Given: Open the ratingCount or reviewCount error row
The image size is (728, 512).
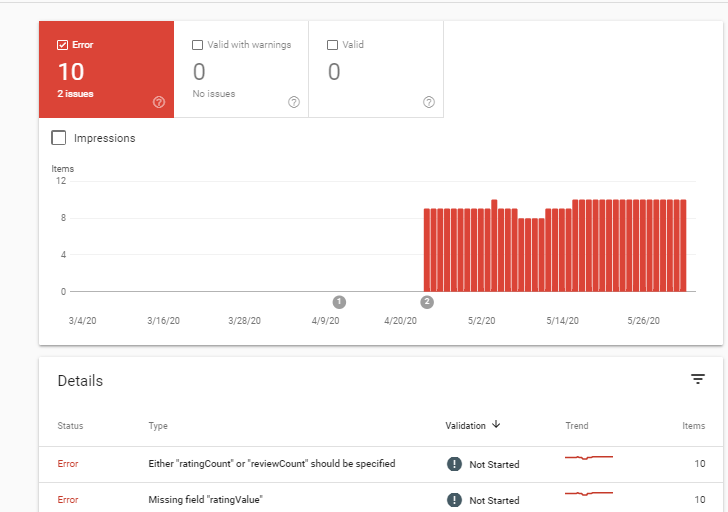Looking at the screenshot, I should 271,464.
